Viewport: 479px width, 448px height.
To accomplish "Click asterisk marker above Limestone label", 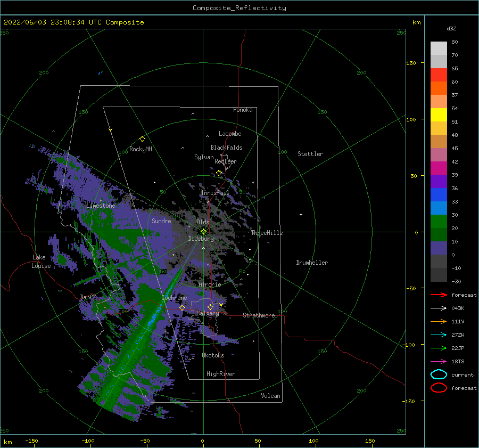I will click(101, 201).
